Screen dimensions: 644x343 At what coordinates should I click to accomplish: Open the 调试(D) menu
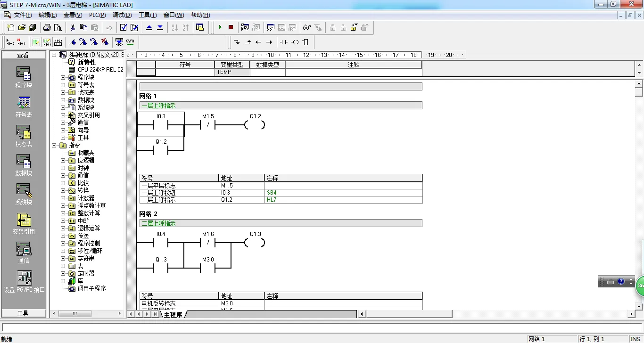tap(122, 15)
